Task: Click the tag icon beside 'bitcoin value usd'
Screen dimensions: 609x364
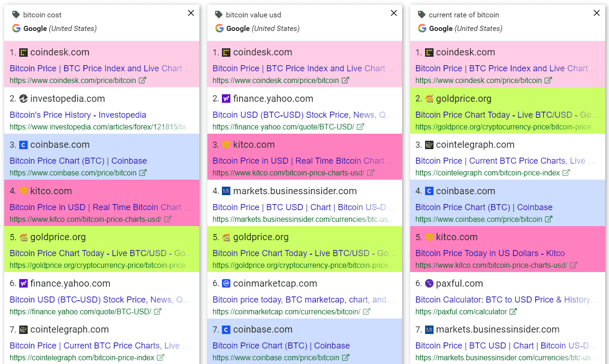Action: [219, 15]
